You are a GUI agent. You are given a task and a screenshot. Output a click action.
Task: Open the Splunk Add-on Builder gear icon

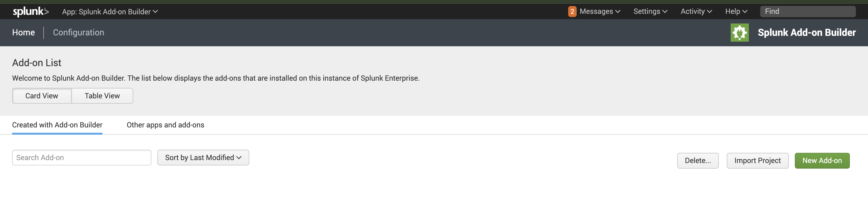coord(739,32)
